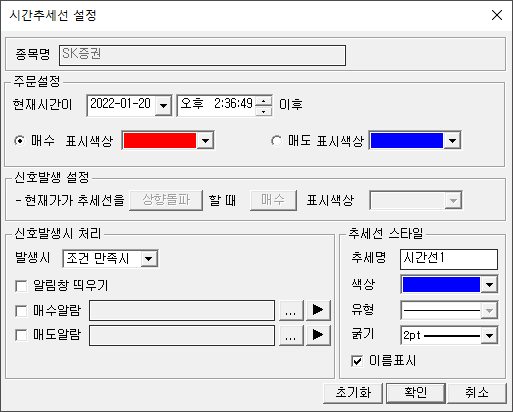The height and width of the screenshot is (412, 513).
Task: Open the 매도 표시색상 blue color dropdown
Action: click(x=452, y=140)
